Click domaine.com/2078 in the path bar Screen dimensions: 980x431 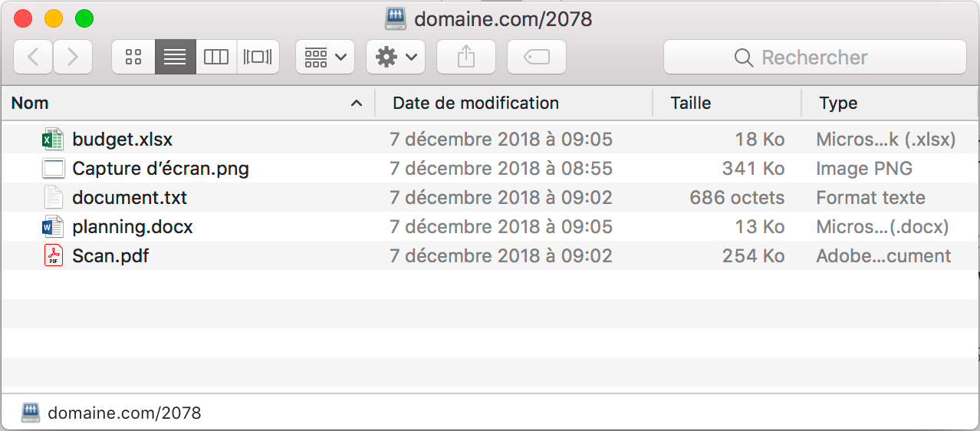[x=124, y=413]
